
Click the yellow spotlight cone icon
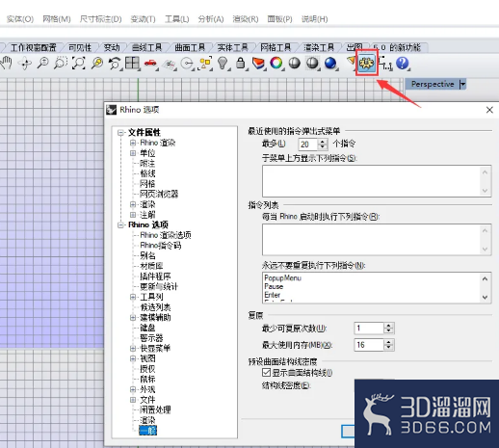(x=352, y=62)
